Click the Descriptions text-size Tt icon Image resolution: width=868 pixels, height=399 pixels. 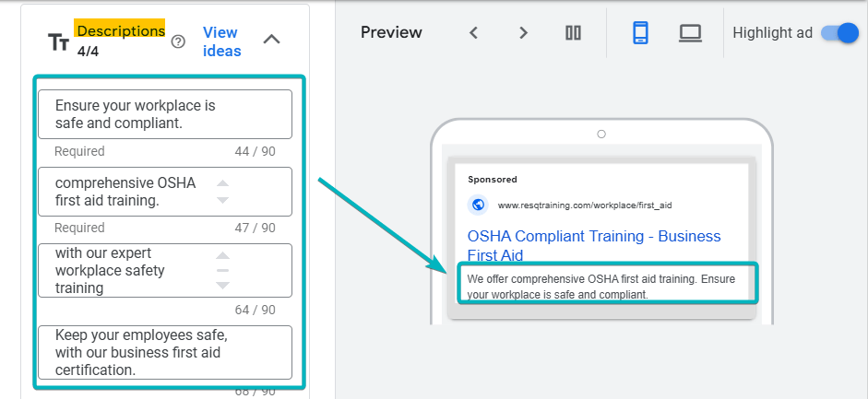click(x=58, y=42)
